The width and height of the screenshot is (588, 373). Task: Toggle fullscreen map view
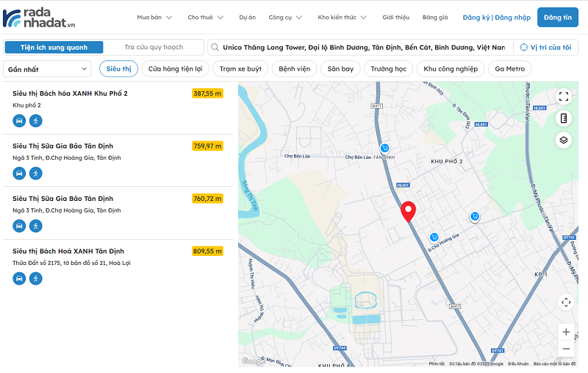(564, 96)
